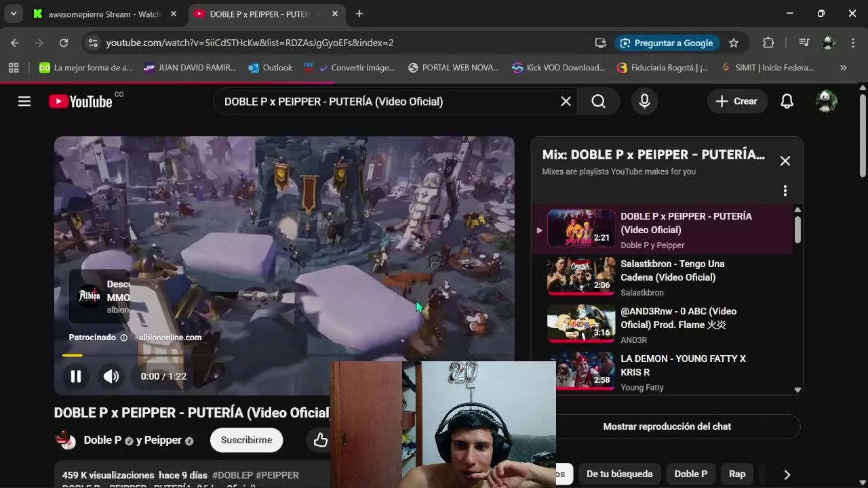Viewport: 868px width, 488px height.
Task: Open sponsored info icon next to Patrocinado
Action: click(123, 338)
